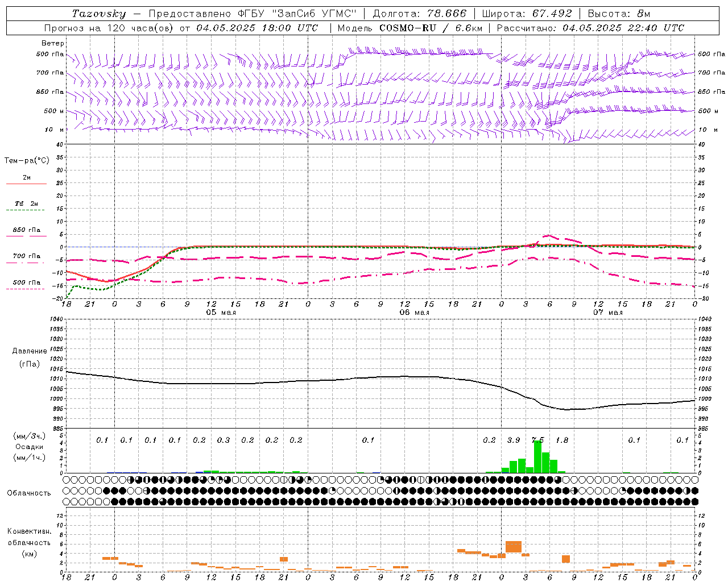This screenshot has height=582, width=728.
Task: Click the tallest orange convective cloud bar
Action: pos(514,547)
